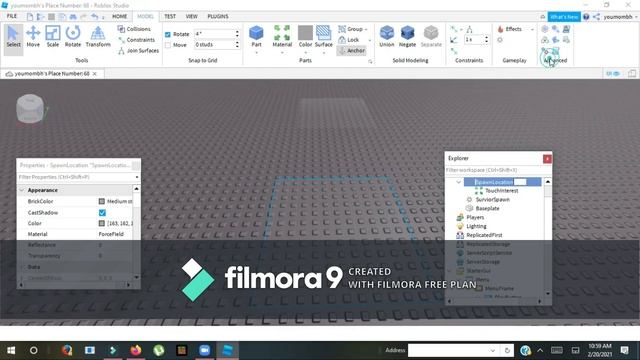The image size is (640, 360).
Task: Toggle Constraints in Tools
Action: tap(136, 40)
